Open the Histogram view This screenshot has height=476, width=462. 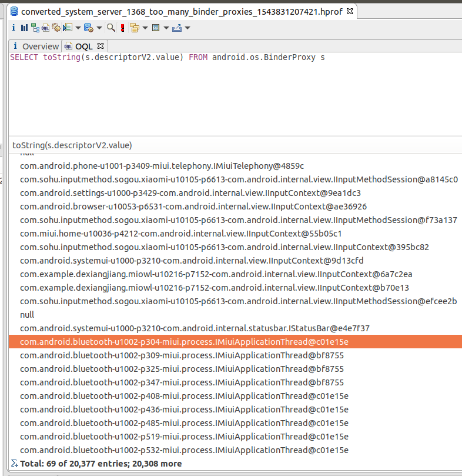click(24, 28)
